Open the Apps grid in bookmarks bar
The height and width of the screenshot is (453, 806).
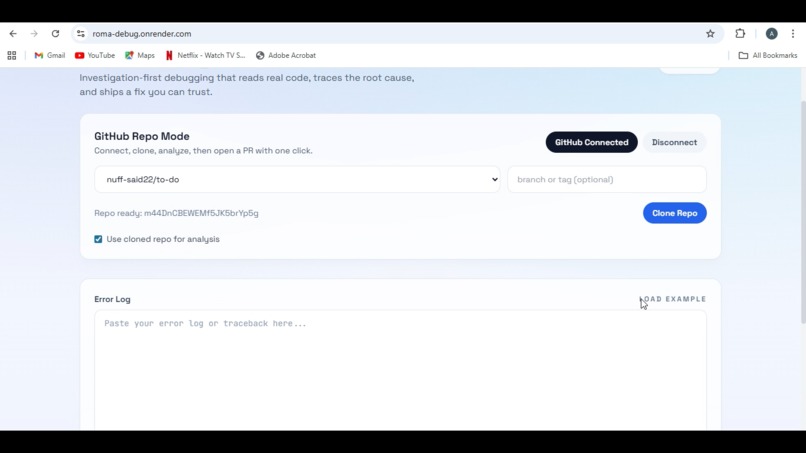click(12, 56)
